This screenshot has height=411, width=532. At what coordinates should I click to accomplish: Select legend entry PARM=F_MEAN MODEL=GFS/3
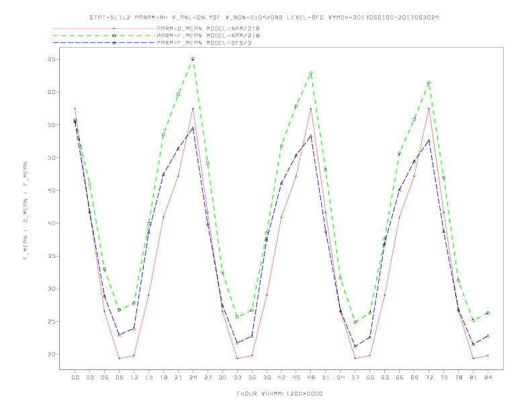coord(204,43)
